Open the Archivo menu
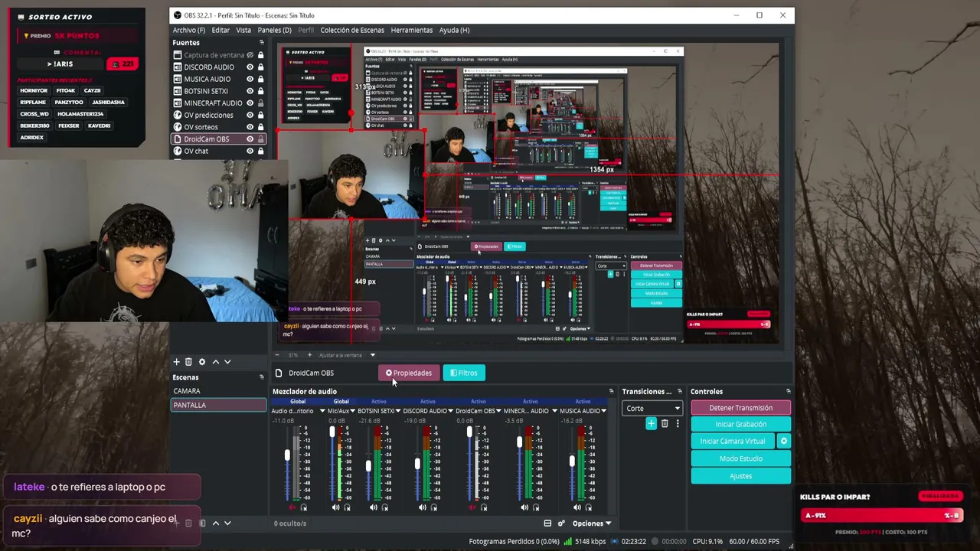This screenshot has height=551, width=980. click(x=188, y=30)
